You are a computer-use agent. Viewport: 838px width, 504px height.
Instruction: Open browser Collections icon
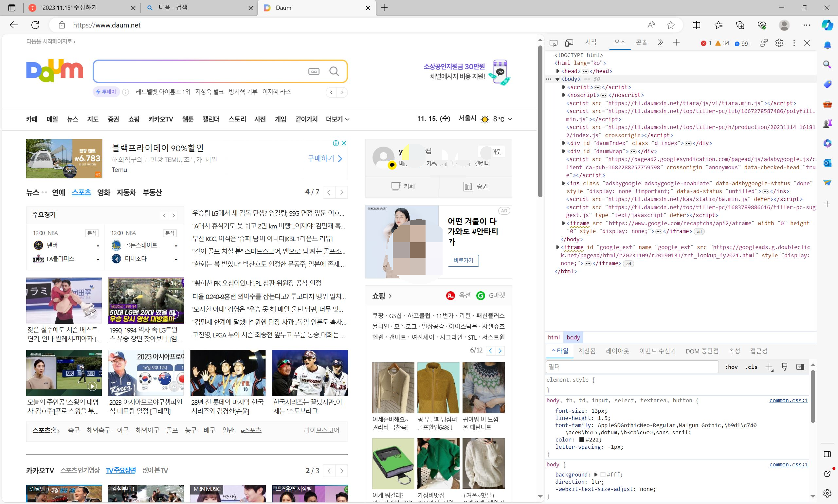coord(740,25)
